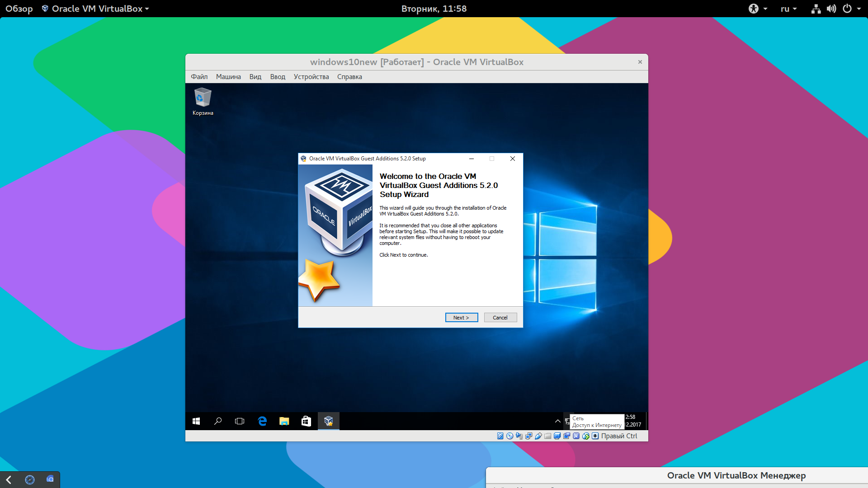Viewport: 868px width, 488px height.
Task: Click Edge browser icon in guest taskbar
Action: tap(262, 421)
